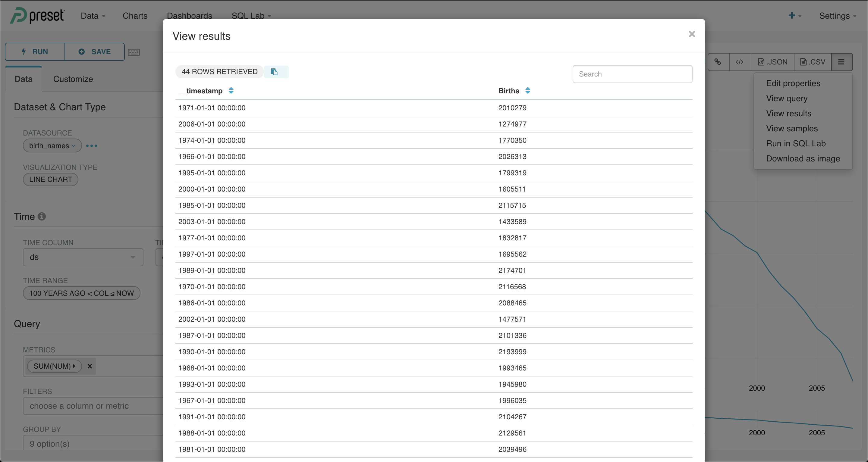Image resolution: width=868 pixels, height=462 pixels.
Task: Select View query from menu
Action: (x=786, y=98)
